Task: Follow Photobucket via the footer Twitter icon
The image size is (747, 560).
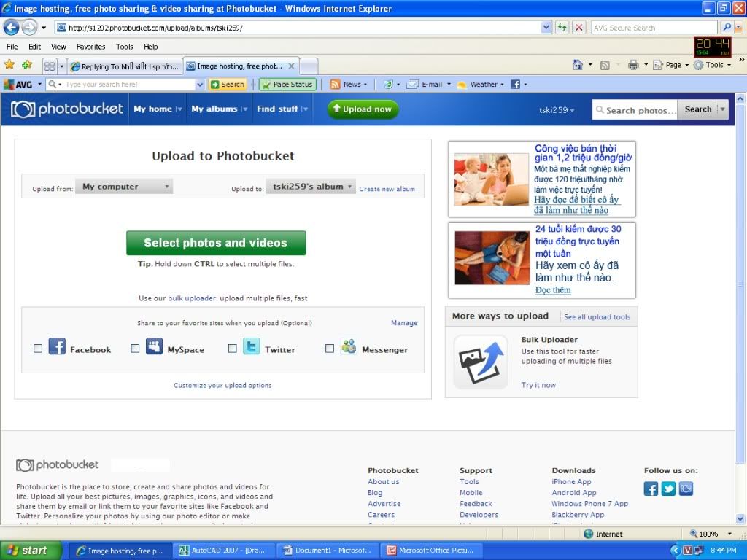Action: pyautogui.click(x=668, y=489)
